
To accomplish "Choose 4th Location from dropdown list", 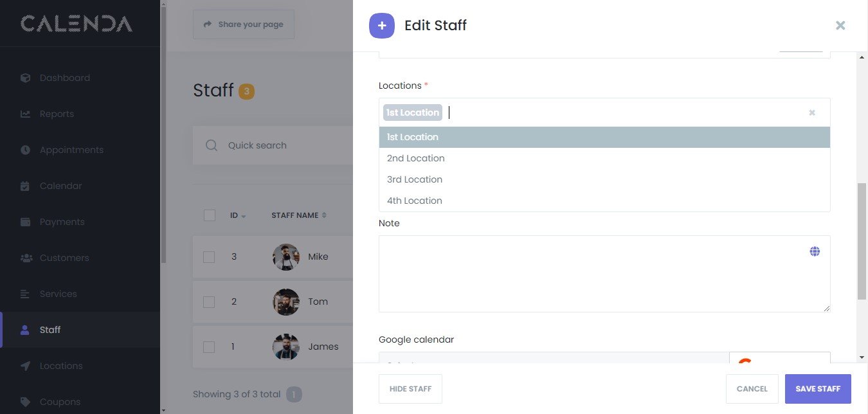I will [414, 201].
